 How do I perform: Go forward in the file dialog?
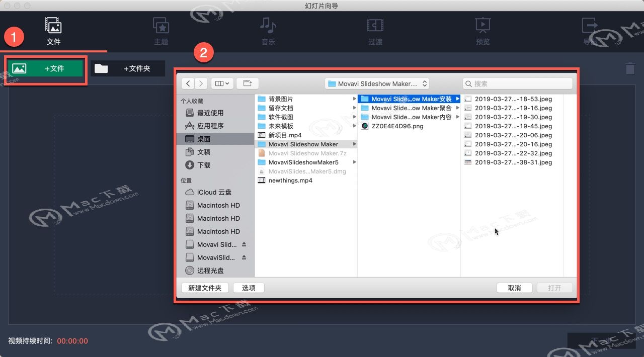coord(201,83)
